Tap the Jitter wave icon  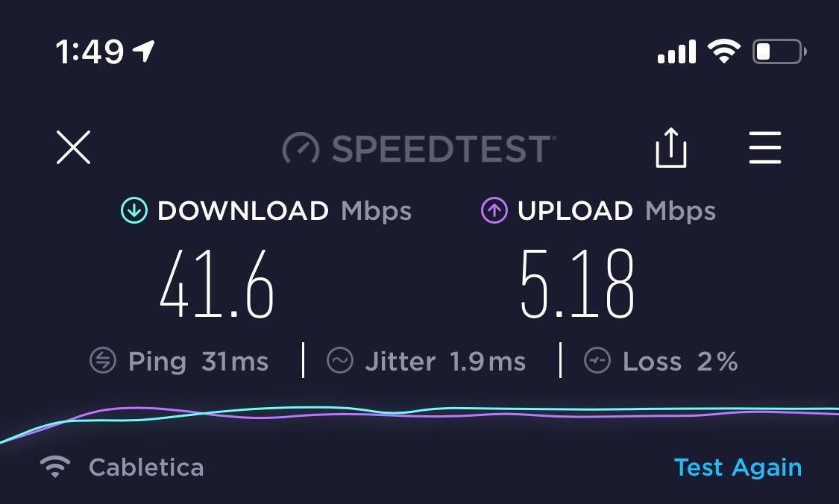click(340, 361)
